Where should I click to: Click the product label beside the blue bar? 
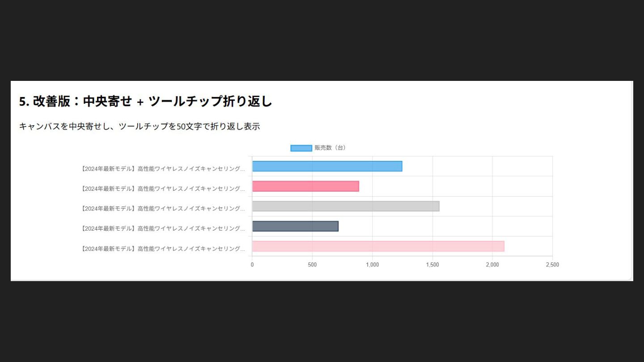(163, 169)
